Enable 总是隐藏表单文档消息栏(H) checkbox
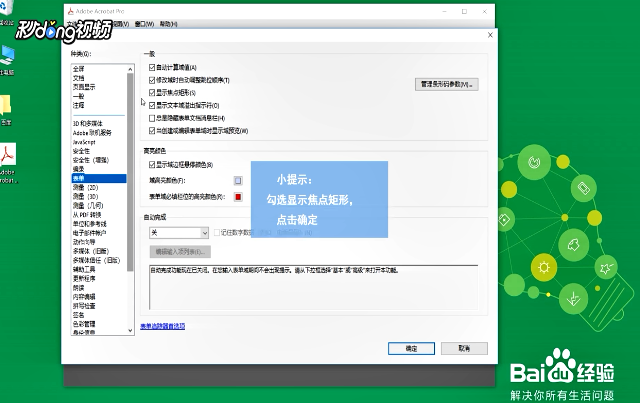This screenshot has width=640, height=403. 152,118
